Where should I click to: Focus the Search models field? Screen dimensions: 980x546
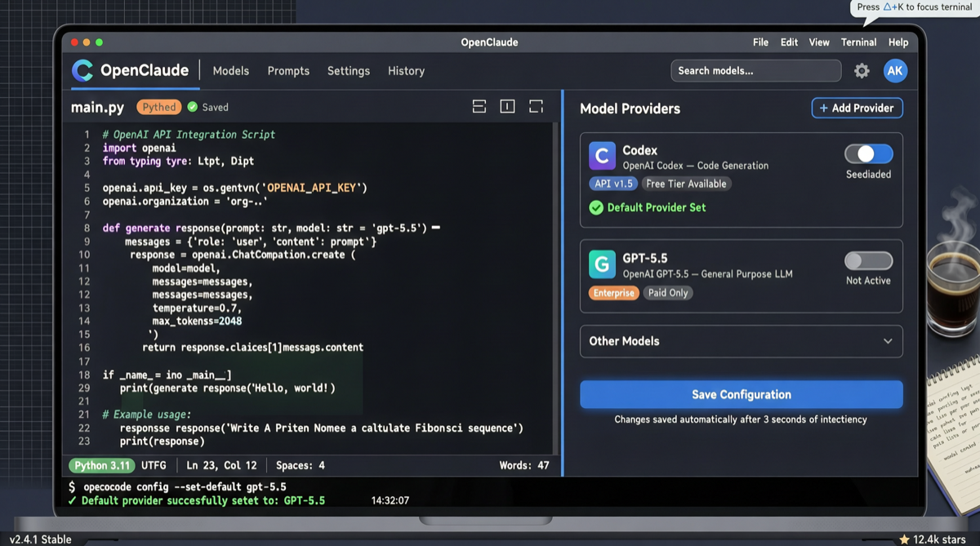pos(755,71)
